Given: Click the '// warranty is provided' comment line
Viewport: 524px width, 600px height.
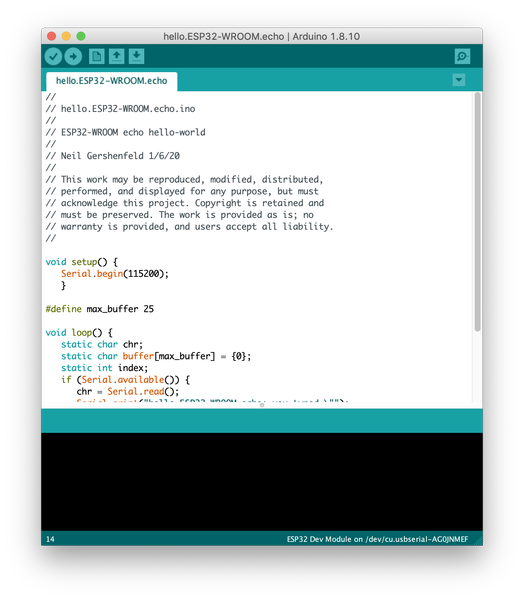Looking at the screenshot, I should coord(189,227).
